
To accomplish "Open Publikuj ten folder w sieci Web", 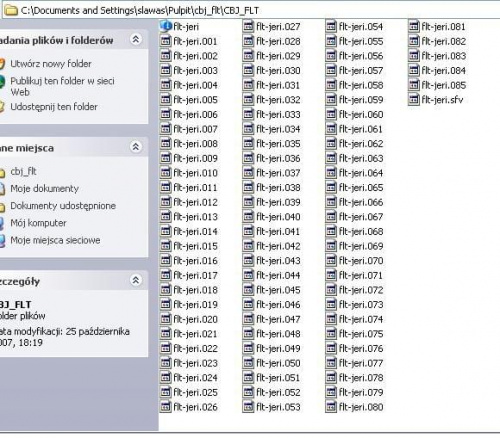I will pos(62,86).
